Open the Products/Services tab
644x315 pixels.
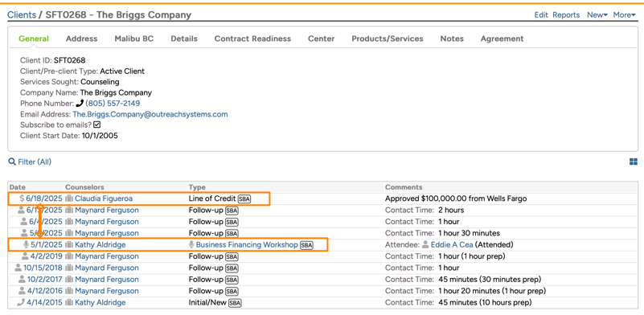click(x=388, y=39)
